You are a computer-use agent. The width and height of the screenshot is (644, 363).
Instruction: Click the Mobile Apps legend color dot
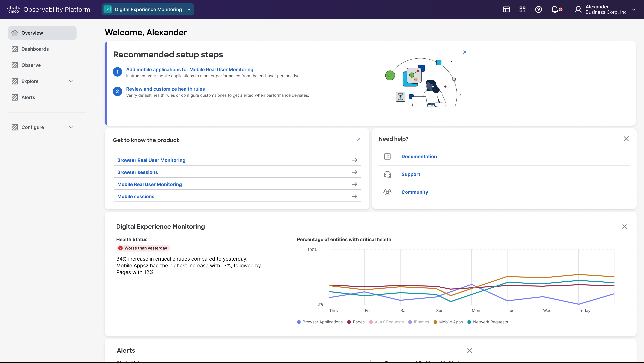[435, 322]
